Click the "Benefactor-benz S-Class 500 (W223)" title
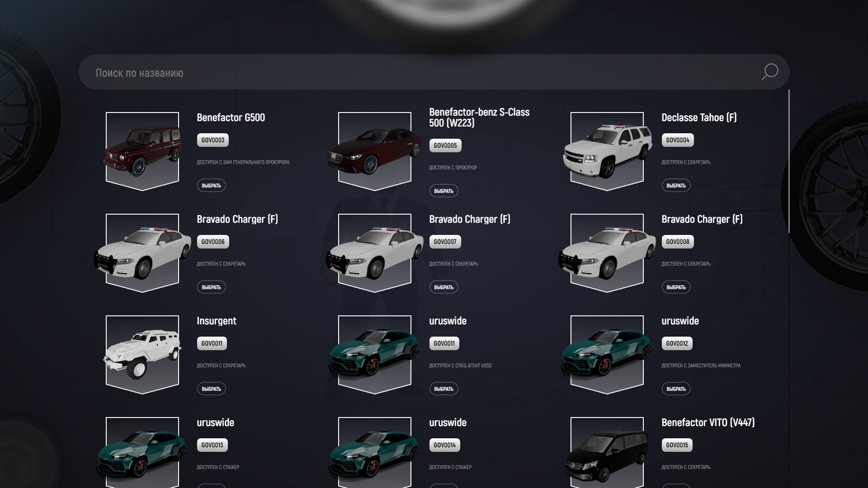The width and height of the screenshot is (868, 488). coord(479,117)
